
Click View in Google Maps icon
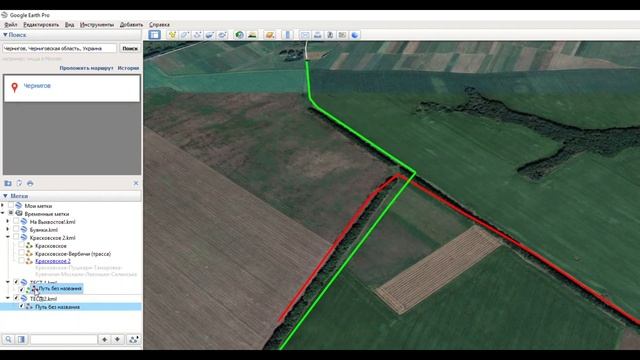click(x=342, y=35)
